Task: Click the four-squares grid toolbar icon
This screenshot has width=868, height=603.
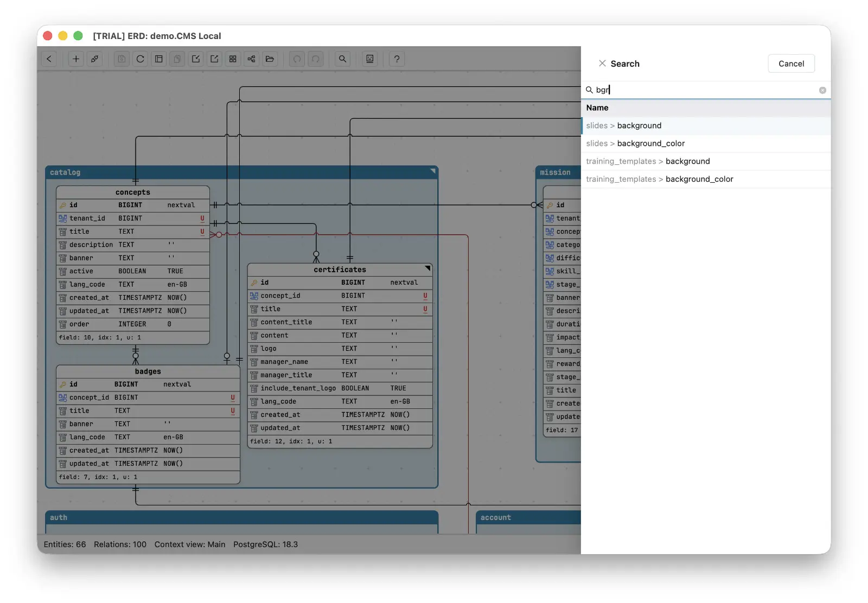Action: [x=233, y=59]
